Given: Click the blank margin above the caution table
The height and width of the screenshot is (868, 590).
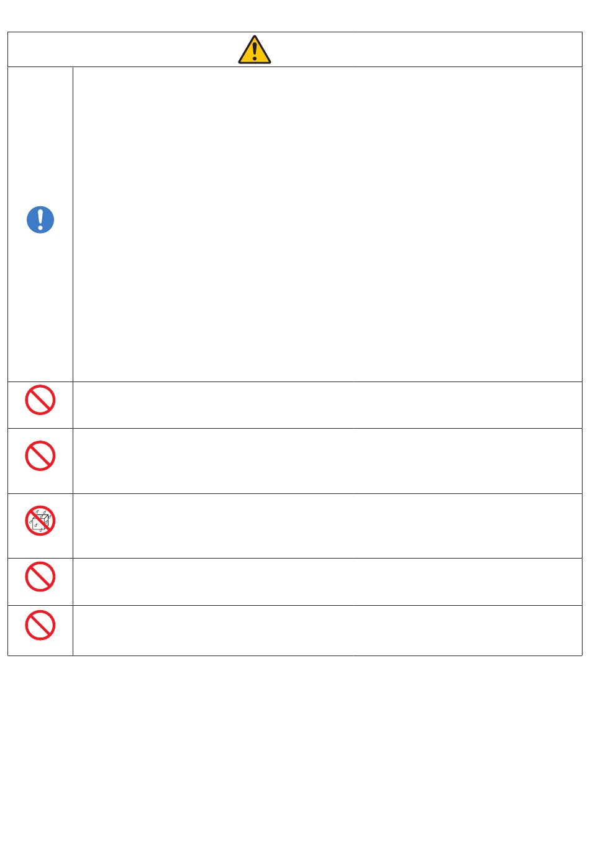Looking at the screenshot, I should tap(295, 16).
